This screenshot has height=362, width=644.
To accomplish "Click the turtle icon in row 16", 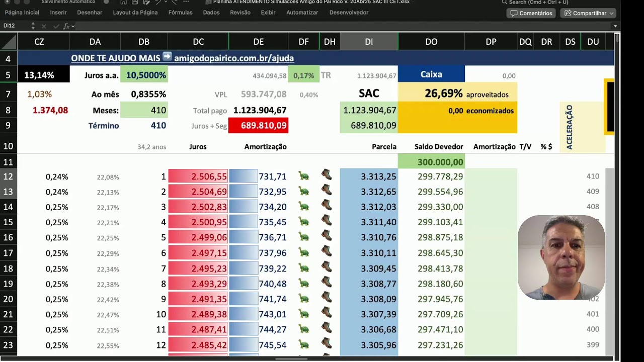I will 304,237.
